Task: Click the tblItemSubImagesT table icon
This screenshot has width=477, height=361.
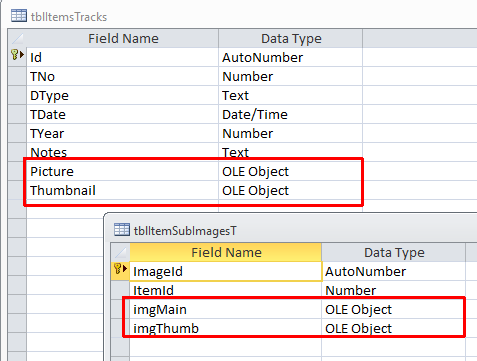Action: coord(122,230)
